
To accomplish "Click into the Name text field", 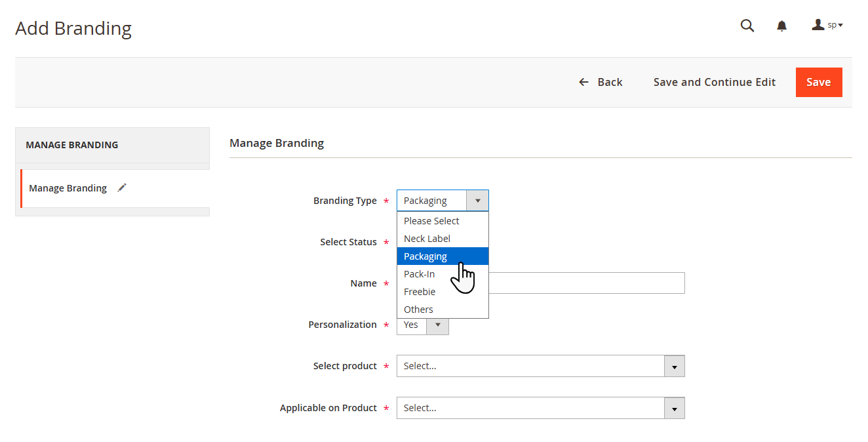I will [587, 283].
